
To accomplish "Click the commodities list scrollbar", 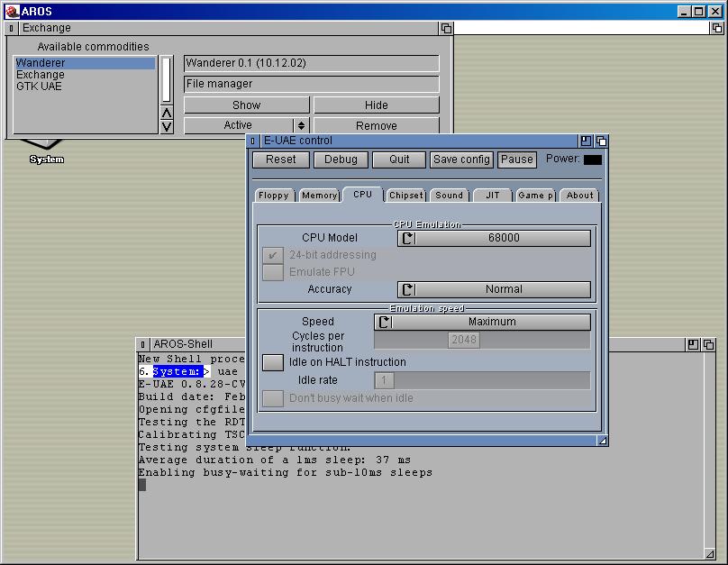I will 167,79.
